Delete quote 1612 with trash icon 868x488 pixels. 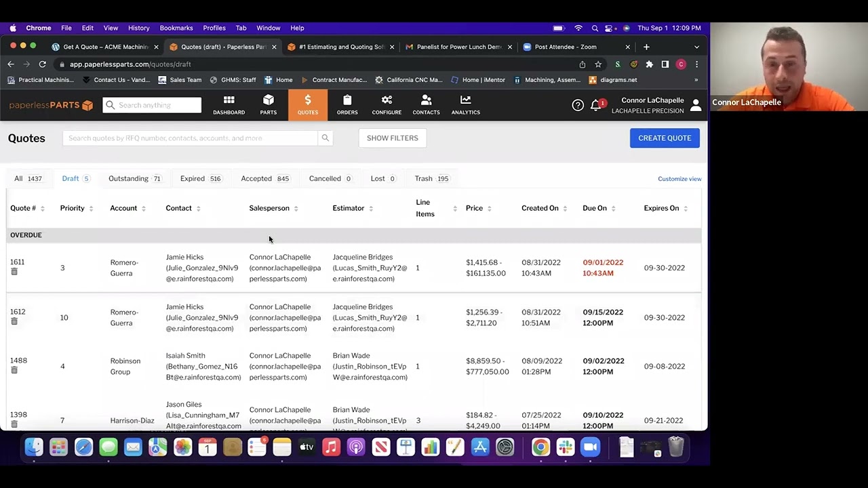14,321
